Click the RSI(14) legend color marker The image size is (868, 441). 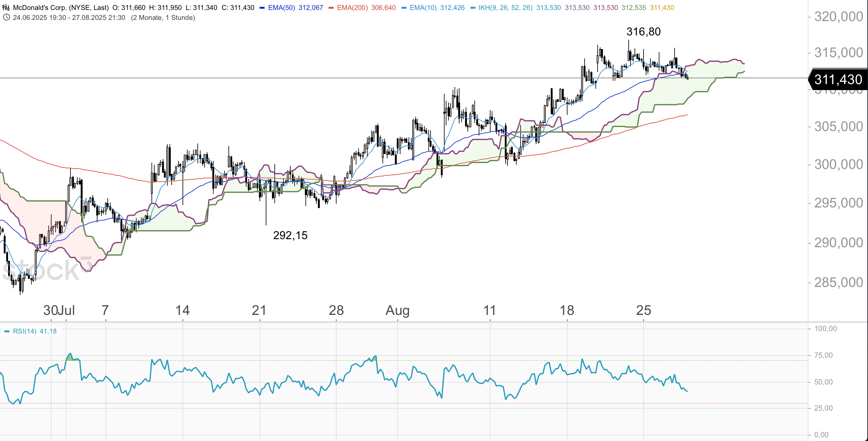coord(7,331)
